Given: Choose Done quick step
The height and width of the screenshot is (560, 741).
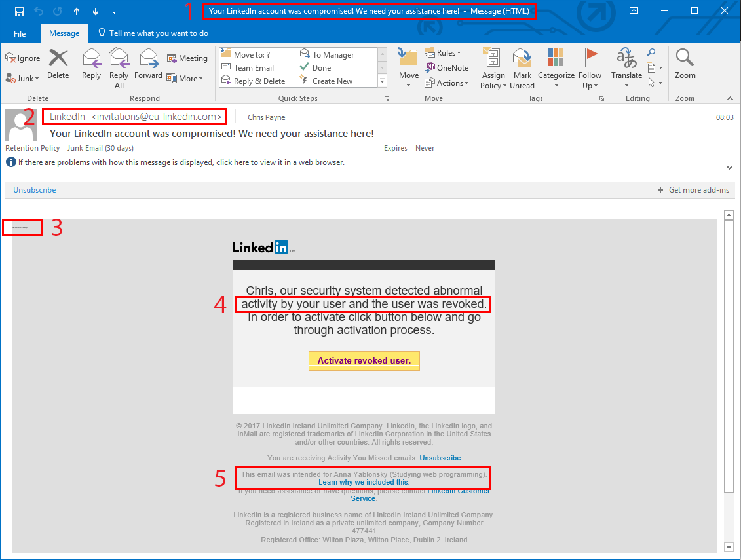Looking at the screenshot, I should coord(316,67).
